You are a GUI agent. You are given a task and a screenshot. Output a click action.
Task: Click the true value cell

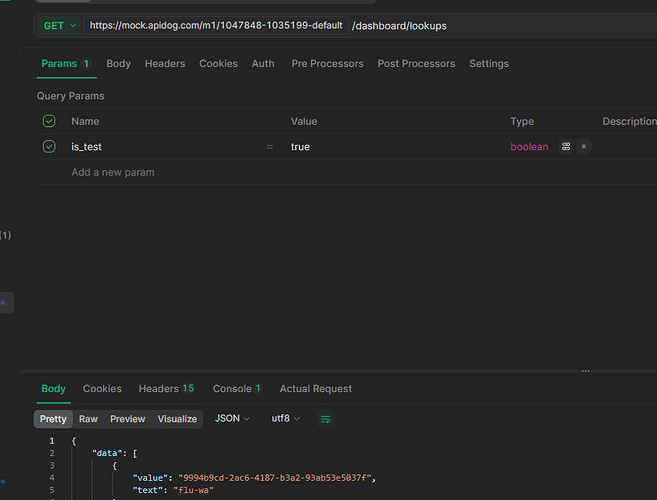(300, 147)
